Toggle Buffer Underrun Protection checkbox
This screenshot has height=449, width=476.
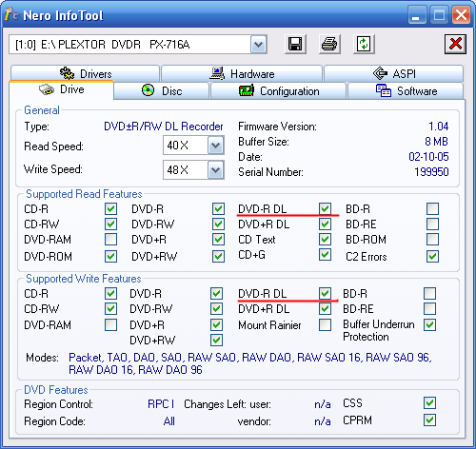click(x=429, y=324)
